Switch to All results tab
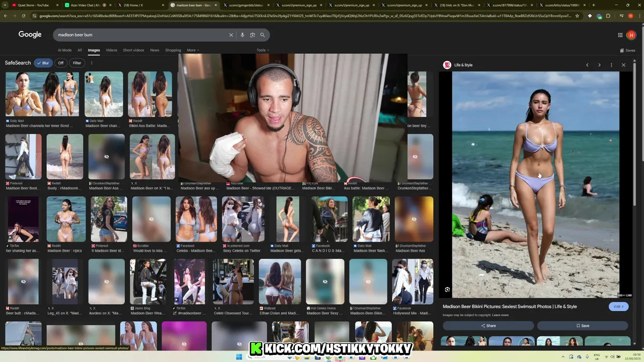Screen dimensions: 644x362 [79, 50]
